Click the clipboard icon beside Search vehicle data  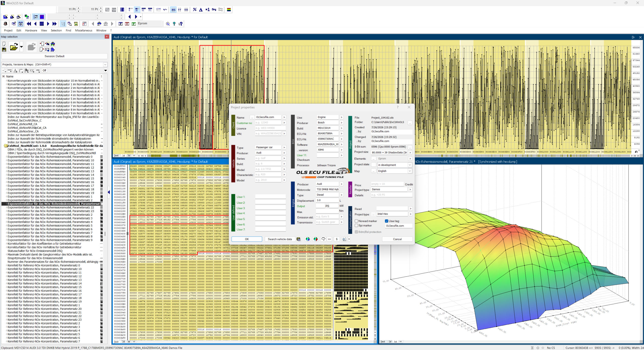click(298, 239)
